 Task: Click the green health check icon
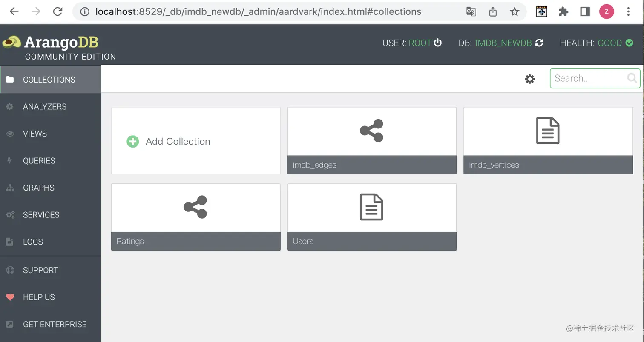pos(629,43)
